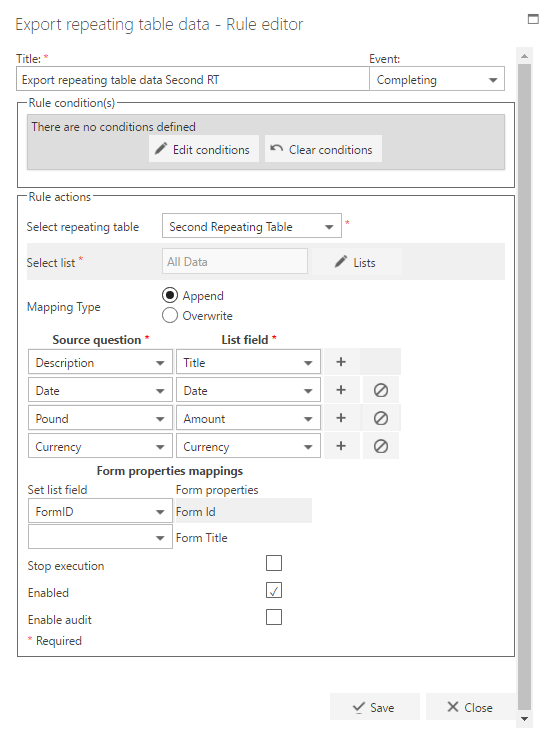Open the Date list field dropdown
Screen dimensions: 548x739
point(248,390)
